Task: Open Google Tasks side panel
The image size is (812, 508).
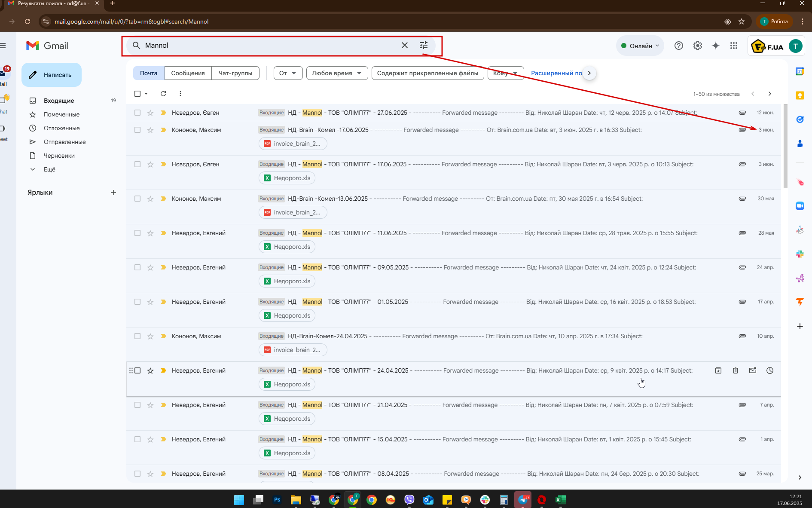Action: coord(800,119)
